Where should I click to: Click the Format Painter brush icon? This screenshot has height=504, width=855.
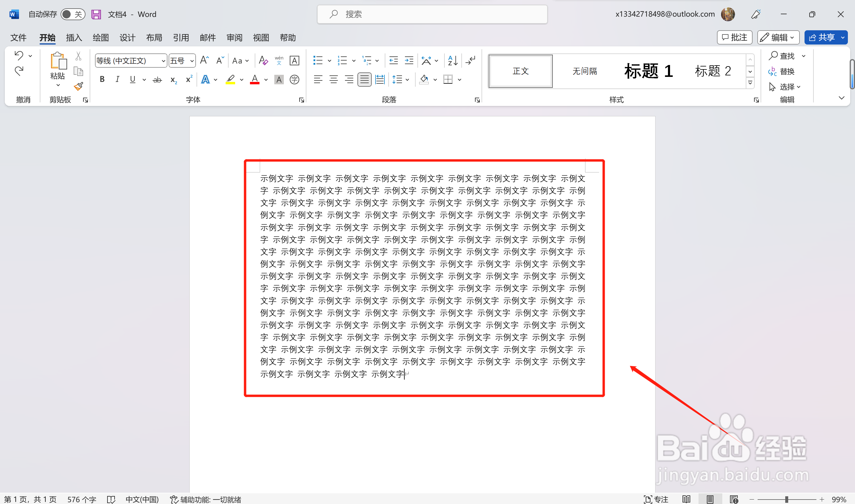click(x=78, y=86)
